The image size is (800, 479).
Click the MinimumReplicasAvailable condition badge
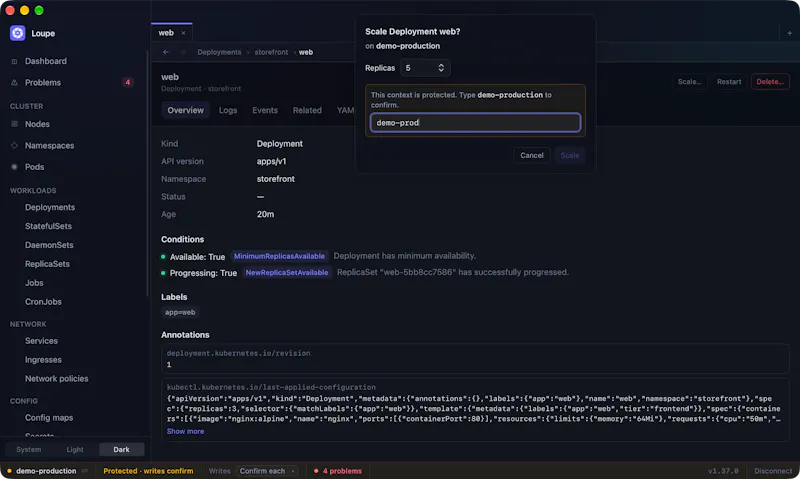[x=279, y=256]
